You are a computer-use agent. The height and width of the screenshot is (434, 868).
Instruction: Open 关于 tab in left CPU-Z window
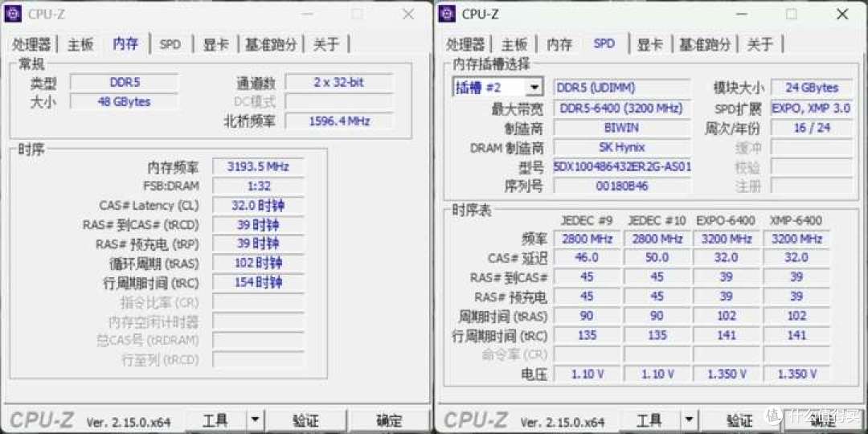pos(325,44)
